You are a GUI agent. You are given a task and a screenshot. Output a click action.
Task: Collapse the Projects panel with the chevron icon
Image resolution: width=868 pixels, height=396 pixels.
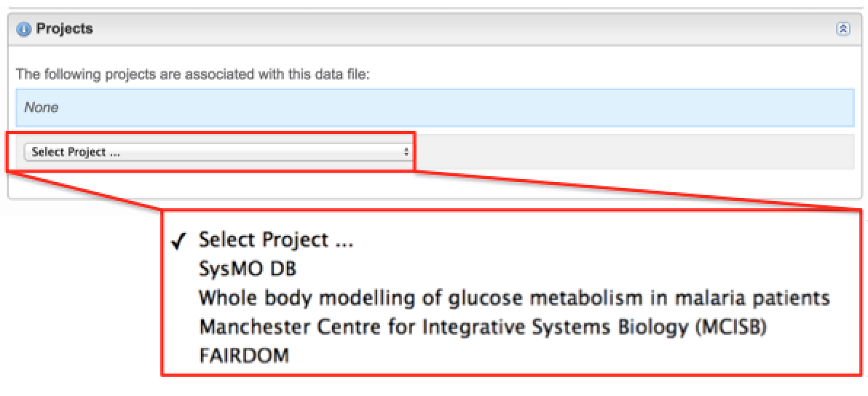pyautogui.click(x=843, y=30)
